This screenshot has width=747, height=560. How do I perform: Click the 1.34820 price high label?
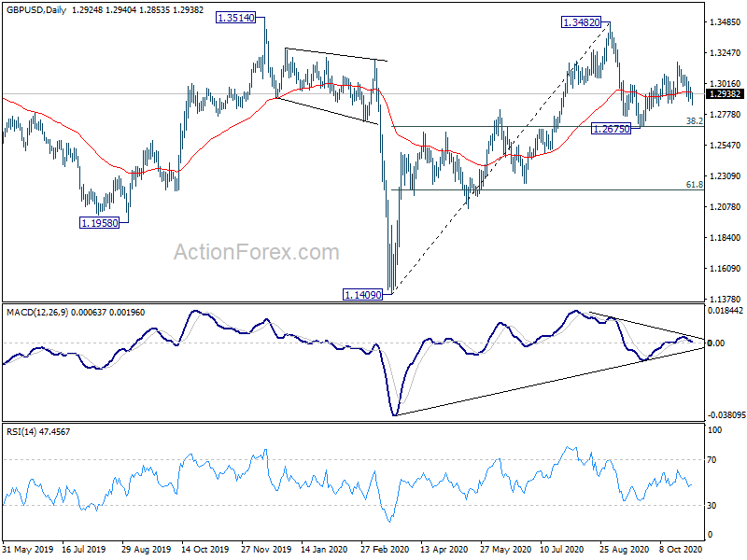click(x=581, y=22)
